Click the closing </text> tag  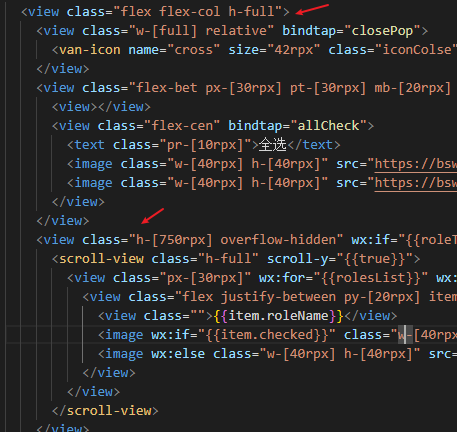[314, 145]
